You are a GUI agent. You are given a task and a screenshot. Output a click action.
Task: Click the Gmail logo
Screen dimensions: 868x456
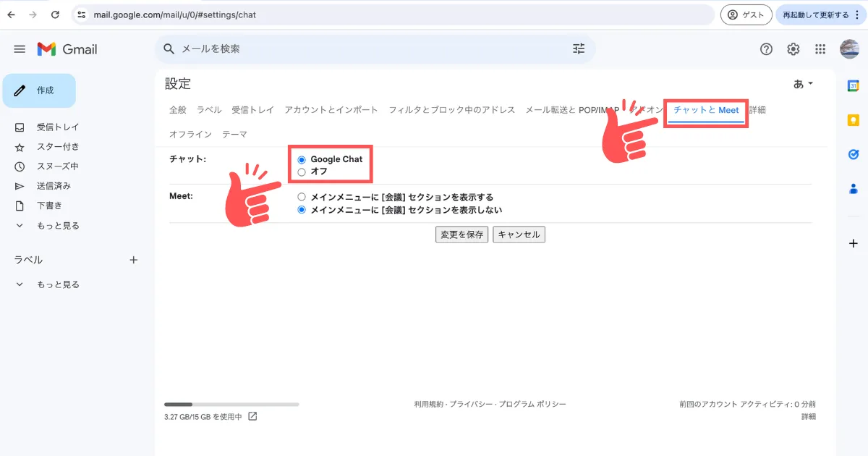tap(67, 49)
